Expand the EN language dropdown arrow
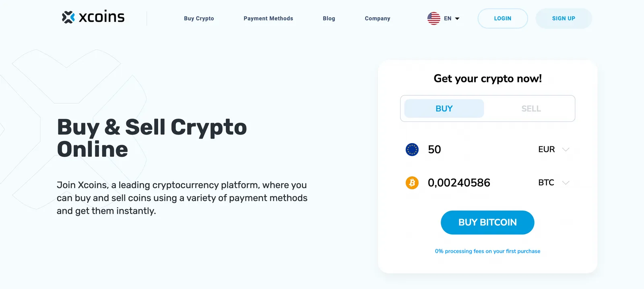 coord(457,18)
